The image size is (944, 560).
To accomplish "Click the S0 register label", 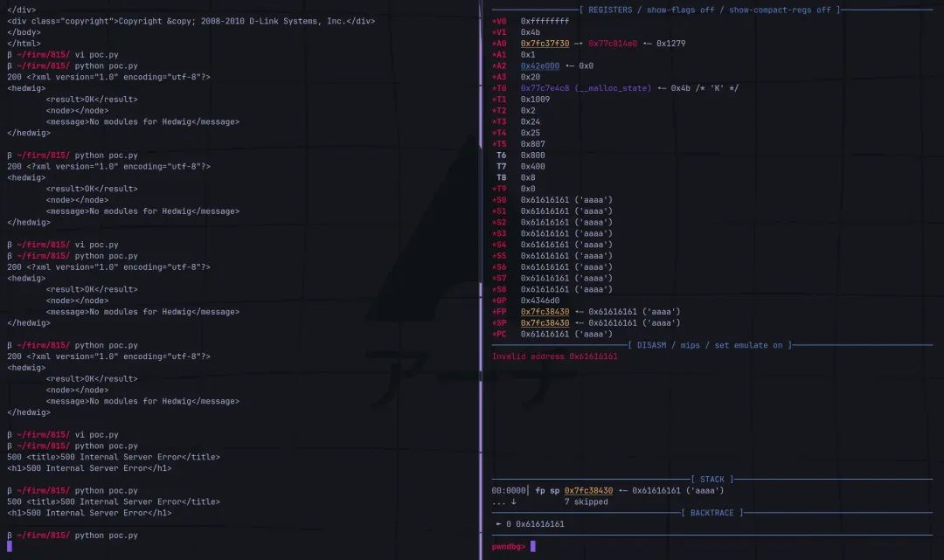I will (x=500, y=200).
